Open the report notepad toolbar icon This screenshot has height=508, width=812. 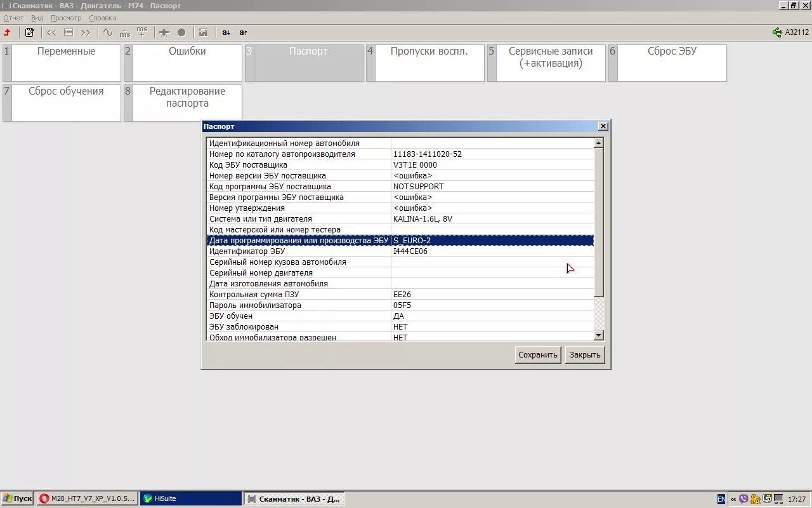(x=29, y=32)
